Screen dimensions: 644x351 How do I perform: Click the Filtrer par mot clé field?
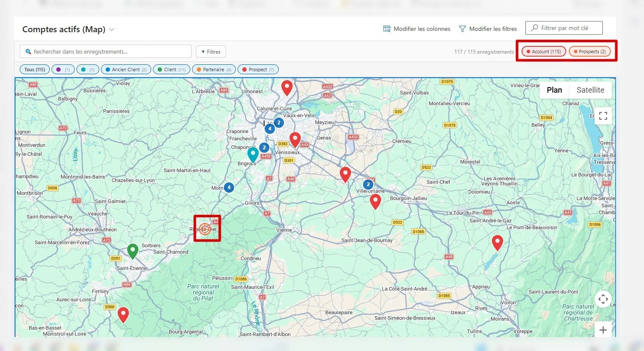564,28
